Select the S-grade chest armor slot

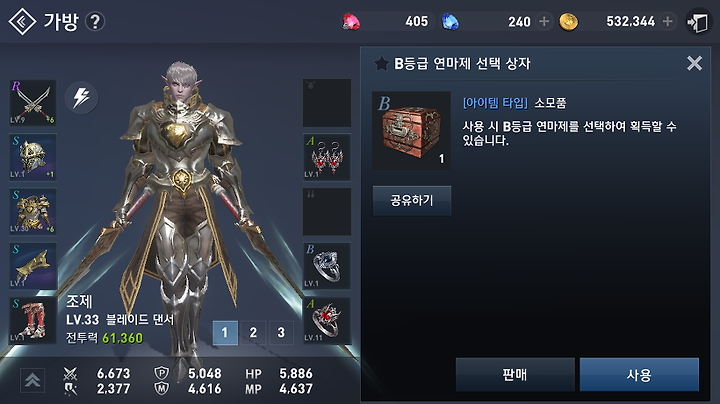tap(33, 212)
